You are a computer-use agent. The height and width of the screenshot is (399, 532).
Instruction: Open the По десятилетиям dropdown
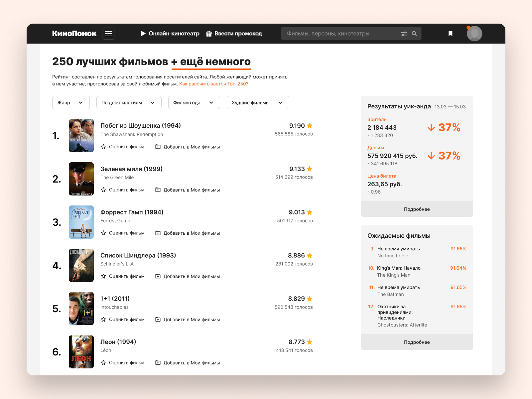tap(129, 102)
